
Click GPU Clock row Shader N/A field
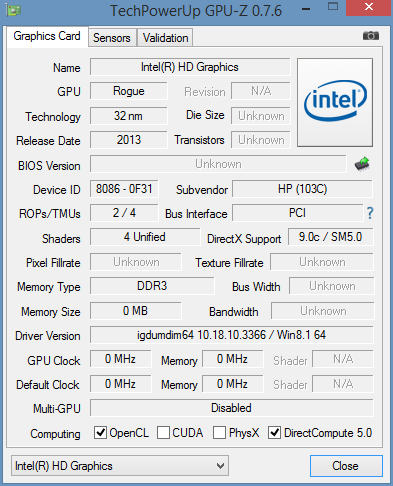[343, 359]
